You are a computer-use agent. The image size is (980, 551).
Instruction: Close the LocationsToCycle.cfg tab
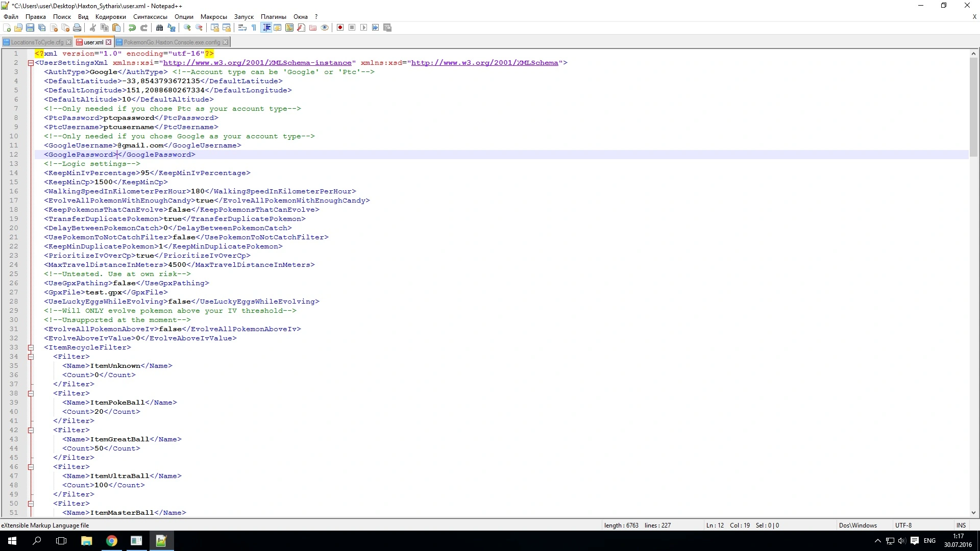(x=68, y=42)
